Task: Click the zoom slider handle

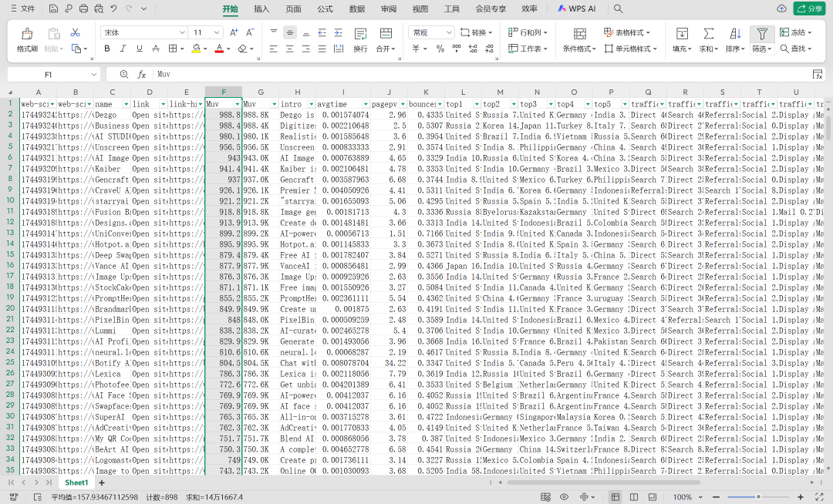Action: pyautogui.click(x=758, y=497)
